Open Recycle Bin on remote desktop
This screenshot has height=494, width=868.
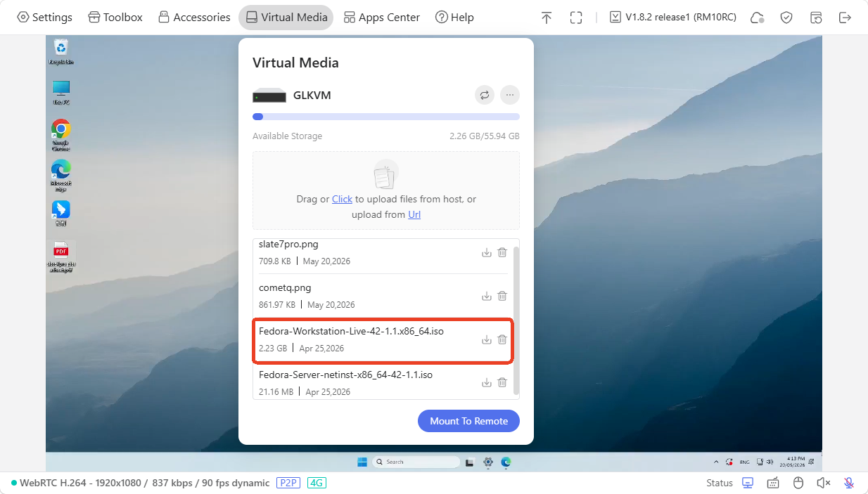[61, 52]
